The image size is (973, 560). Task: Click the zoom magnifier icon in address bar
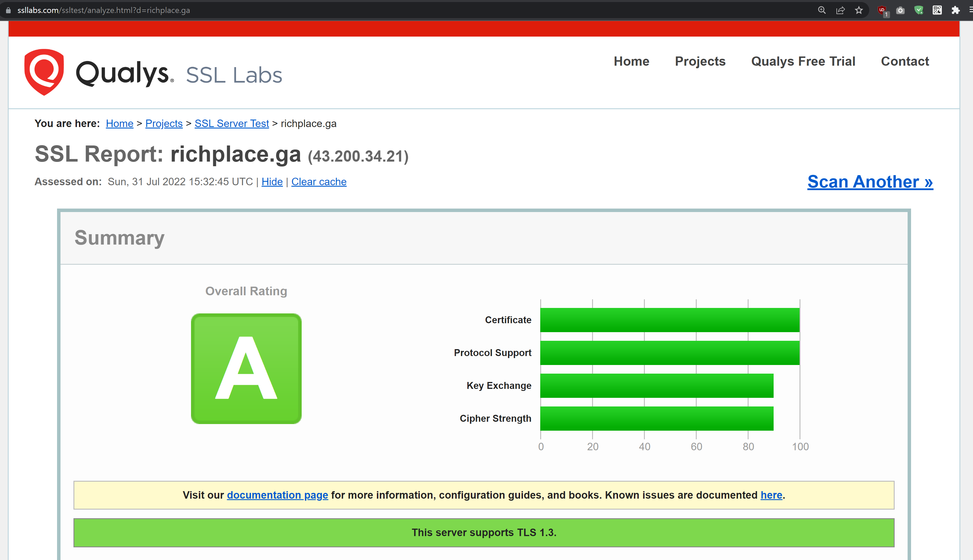821,10
